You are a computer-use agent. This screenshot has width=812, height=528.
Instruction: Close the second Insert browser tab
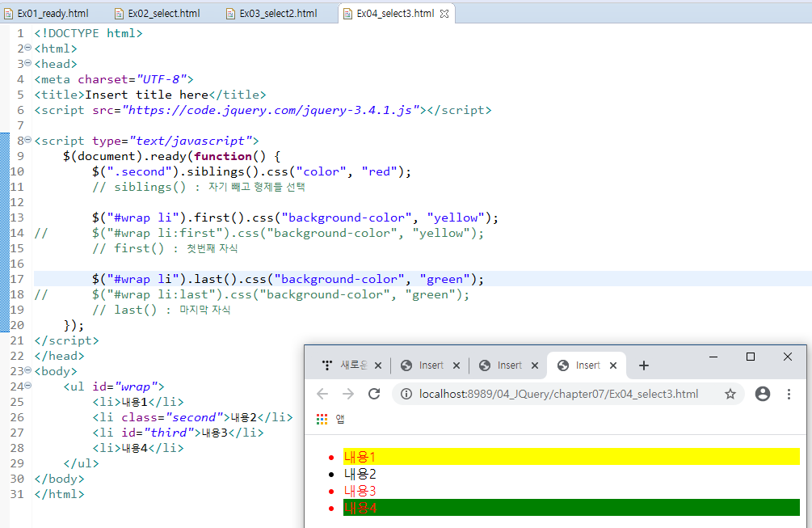(535, 365)
